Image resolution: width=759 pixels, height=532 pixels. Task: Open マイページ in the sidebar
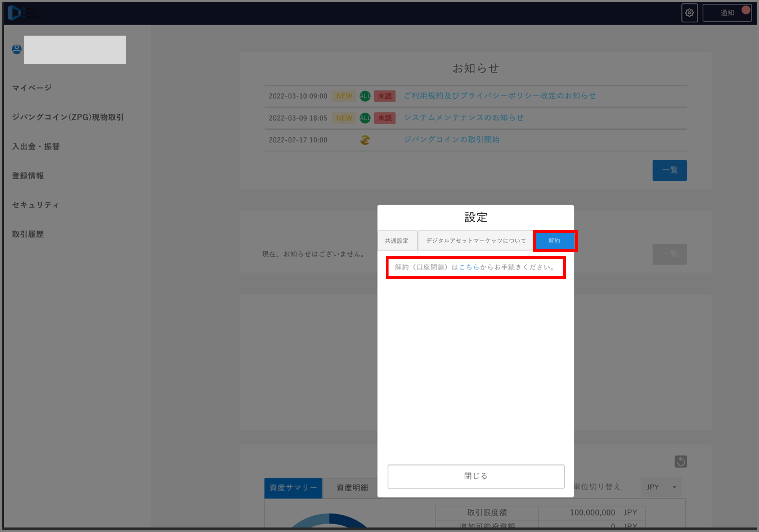tap(32, 88)
